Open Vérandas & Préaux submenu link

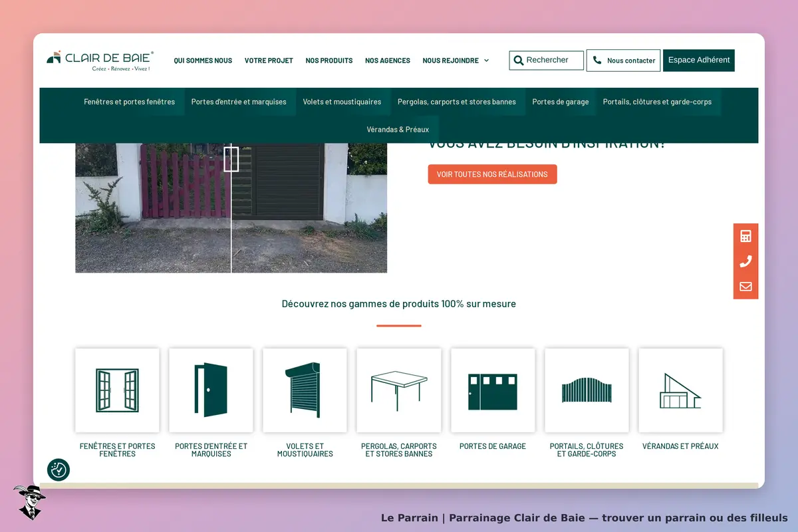398,130
